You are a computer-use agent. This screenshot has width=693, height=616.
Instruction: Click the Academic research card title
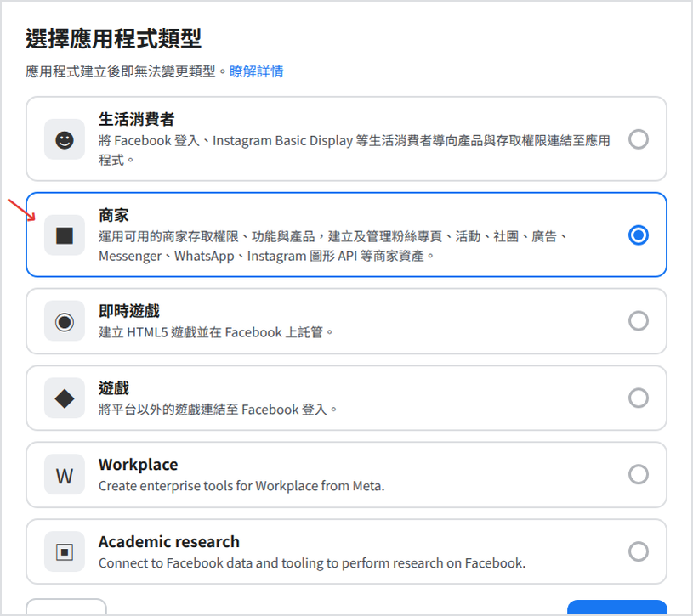(x=169, y=542)
